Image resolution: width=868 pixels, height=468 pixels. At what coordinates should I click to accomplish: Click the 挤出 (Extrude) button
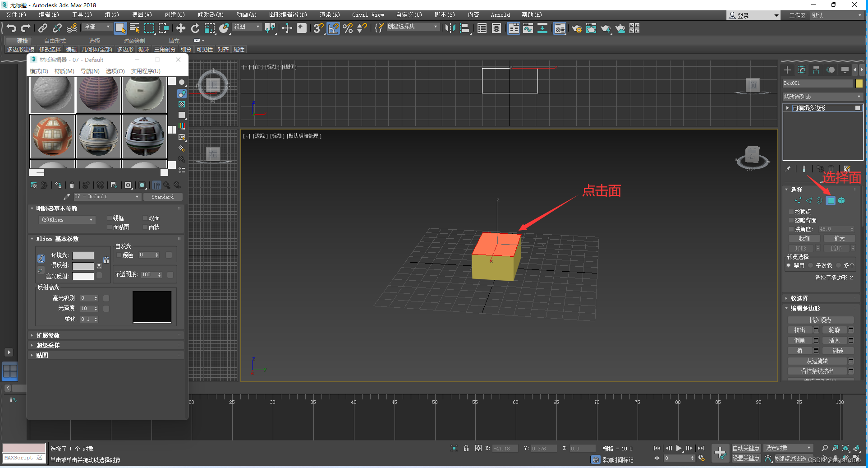[x=800, y=330]
